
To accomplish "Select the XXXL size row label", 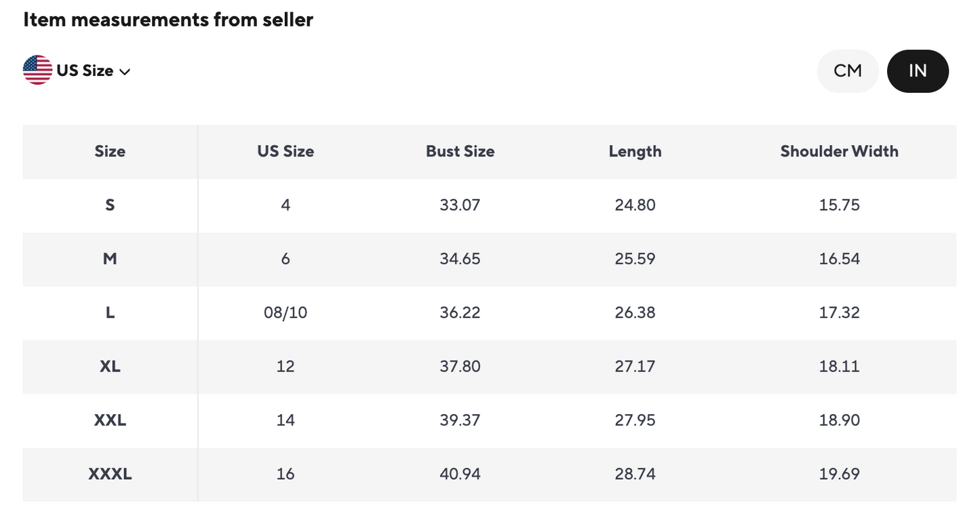I will (110, 474).
